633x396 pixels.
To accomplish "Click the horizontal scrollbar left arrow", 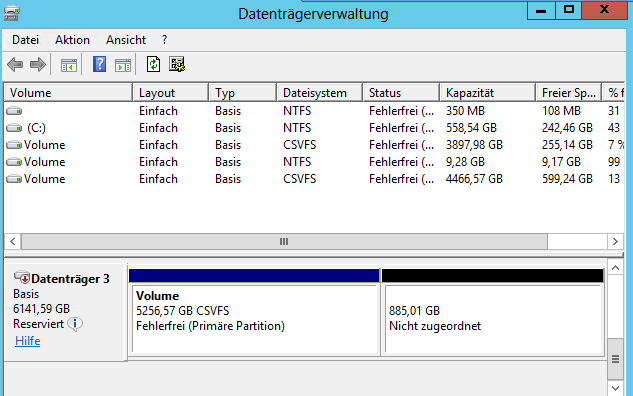I will (13, 241).
